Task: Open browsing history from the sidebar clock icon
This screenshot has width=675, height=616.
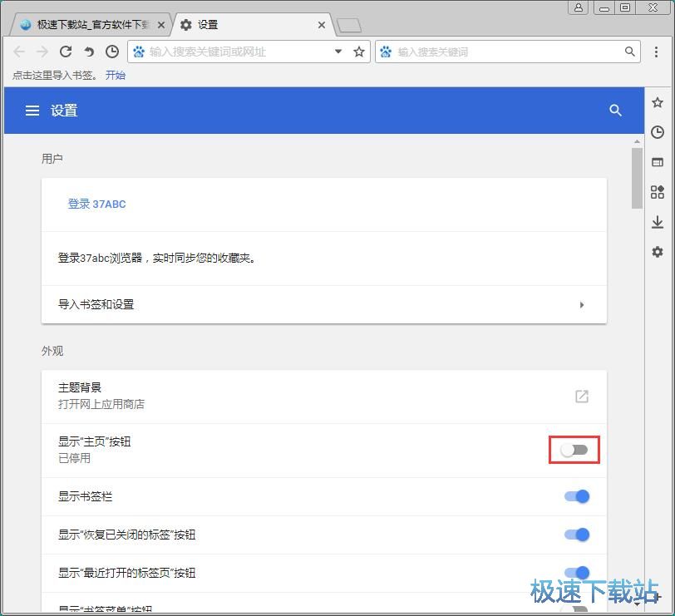Action: click(658, 131)
